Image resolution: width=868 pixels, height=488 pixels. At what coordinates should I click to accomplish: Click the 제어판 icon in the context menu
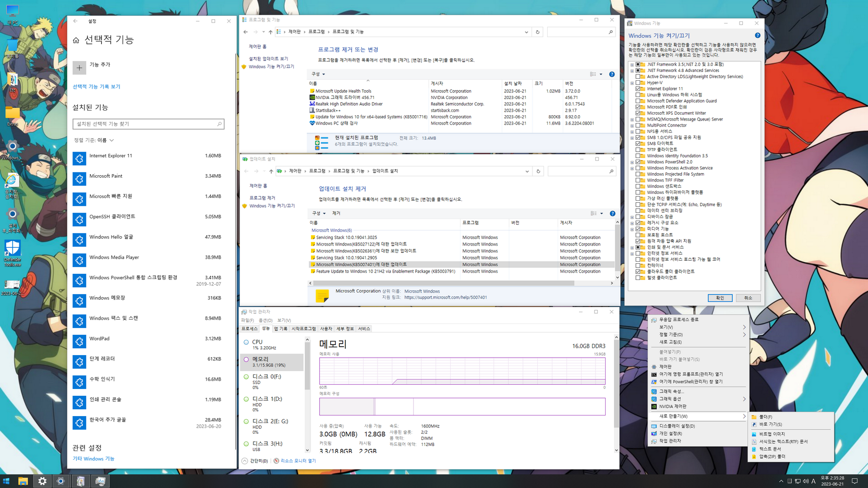point(654,367)
